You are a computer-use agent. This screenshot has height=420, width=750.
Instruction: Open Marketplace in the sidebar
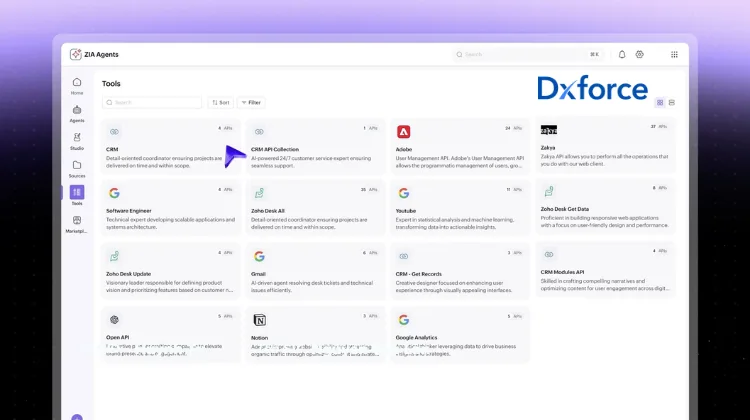[x=77, y=224]
